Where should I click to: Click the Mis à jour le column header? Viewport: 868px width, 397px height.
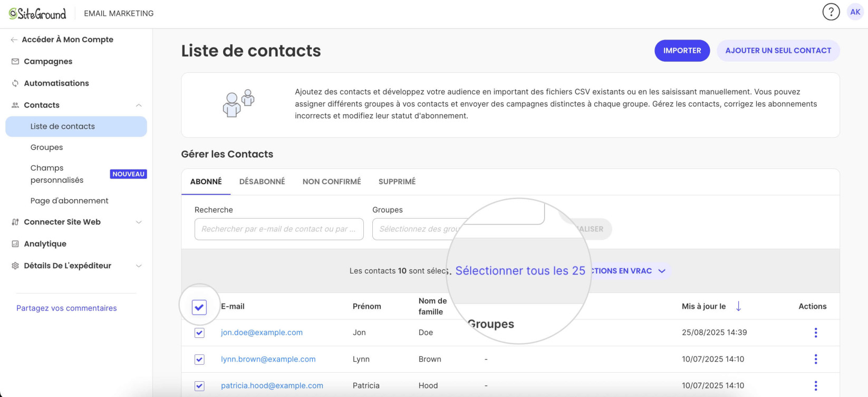[x=703, y=306]
